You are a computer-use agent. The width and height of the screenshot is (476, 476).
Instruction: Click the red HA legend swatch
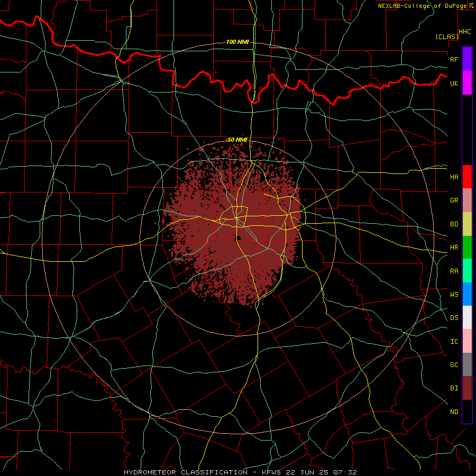(x=467, y=177)
